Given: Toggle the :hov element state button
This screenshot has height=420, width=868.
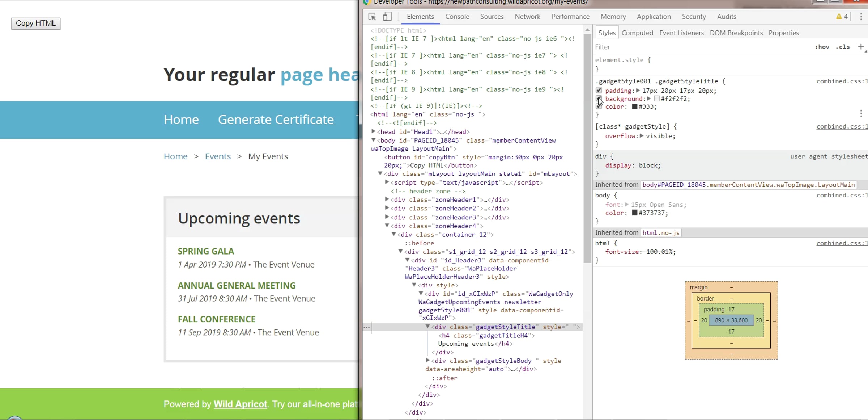Looking at the screenshot, I should coord(822,47).
